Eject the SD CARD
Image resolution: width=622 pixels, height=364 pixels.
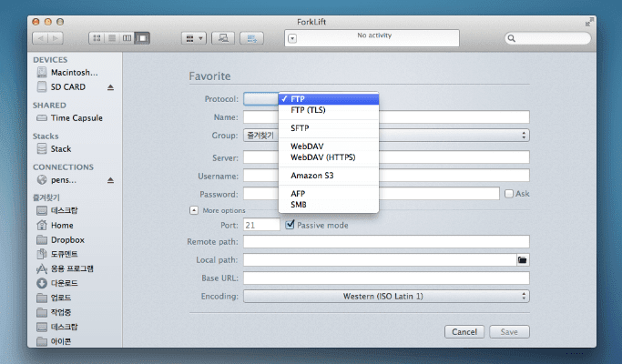pos(111,87)
